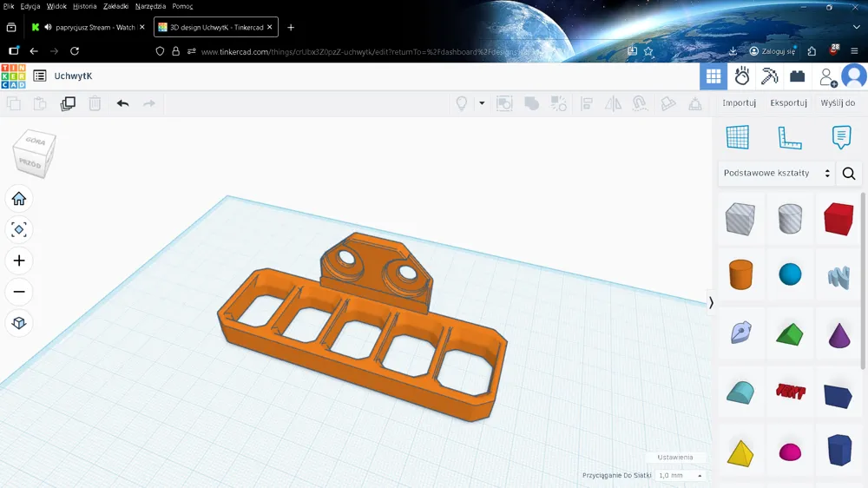Click the view cube GÓRA face
The width and height of the screenshot is (868, 488).
pos(36,141)
